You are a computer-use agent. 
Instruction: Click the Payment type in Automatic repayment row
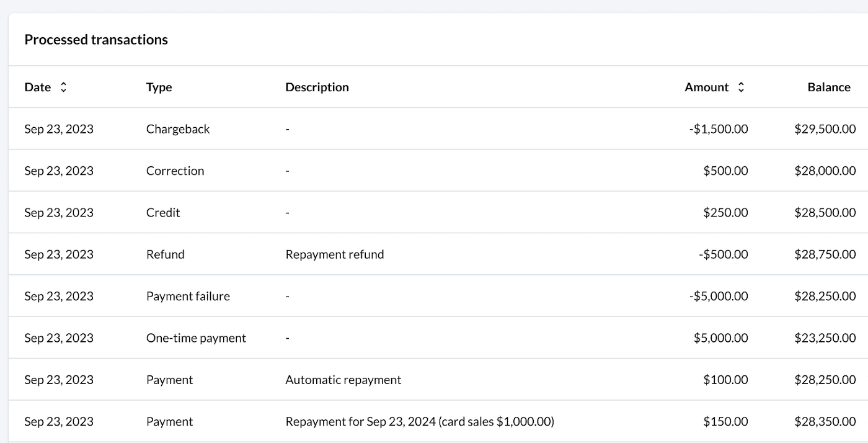169,380
